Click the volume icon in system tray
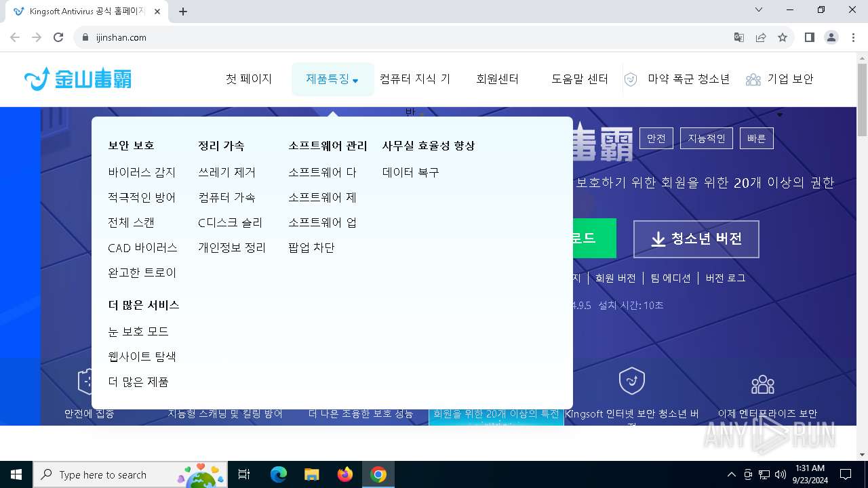Viewport: 868px width, 488px height. pos(781,474)
